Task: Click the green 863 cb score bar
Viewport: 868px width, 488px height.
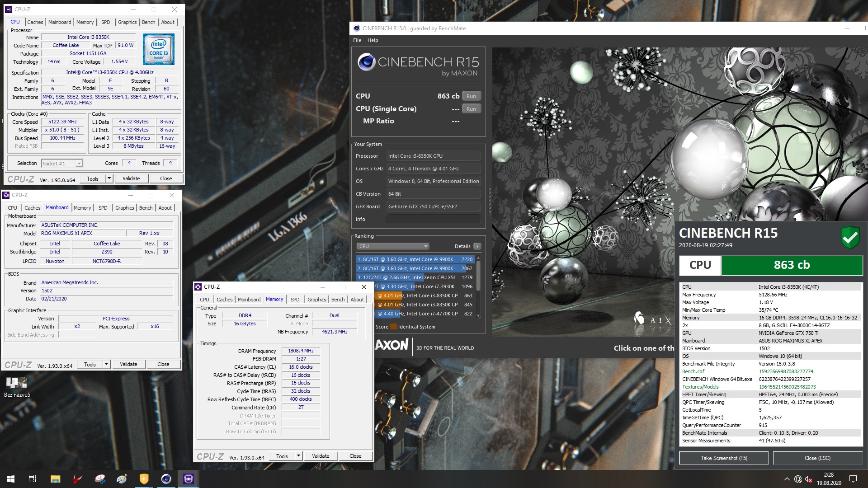Action: click(x=792, y=265)
